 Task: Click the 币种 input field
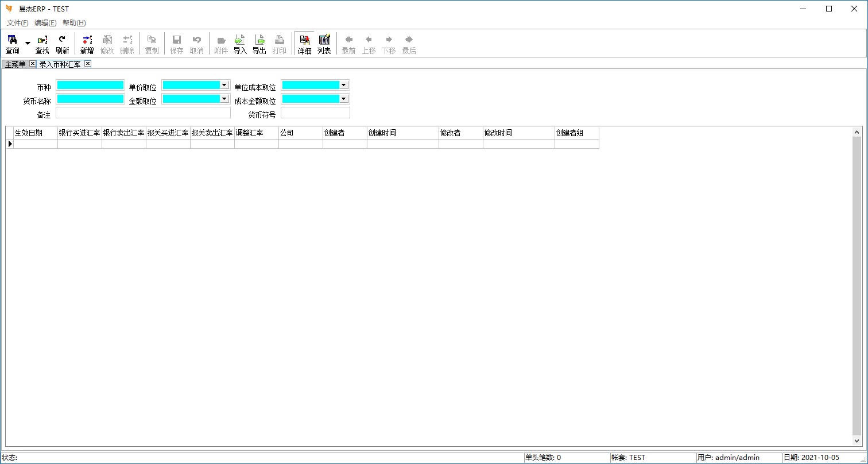90,85
